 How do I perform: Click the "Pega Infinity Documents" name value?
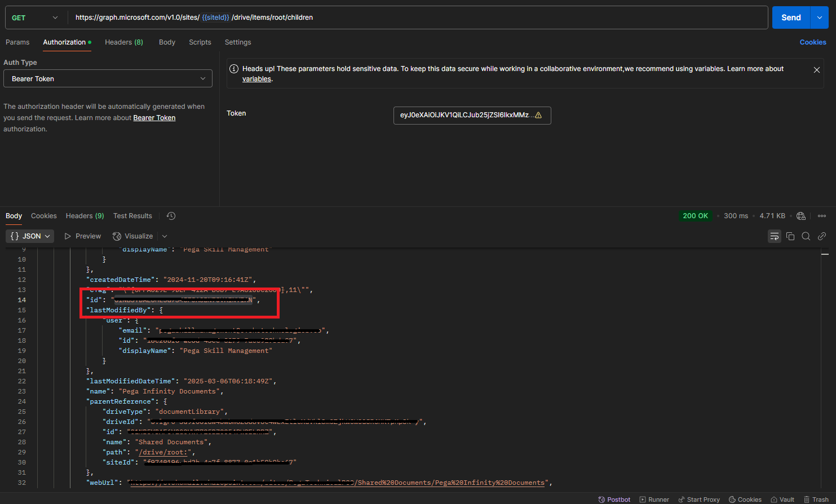(x=169, y=391)
